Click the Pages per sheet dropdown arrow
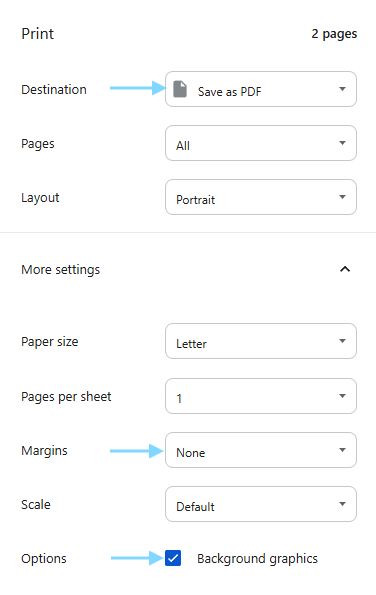The width and height of the screenshot is (376, 595). click(342, 396)
